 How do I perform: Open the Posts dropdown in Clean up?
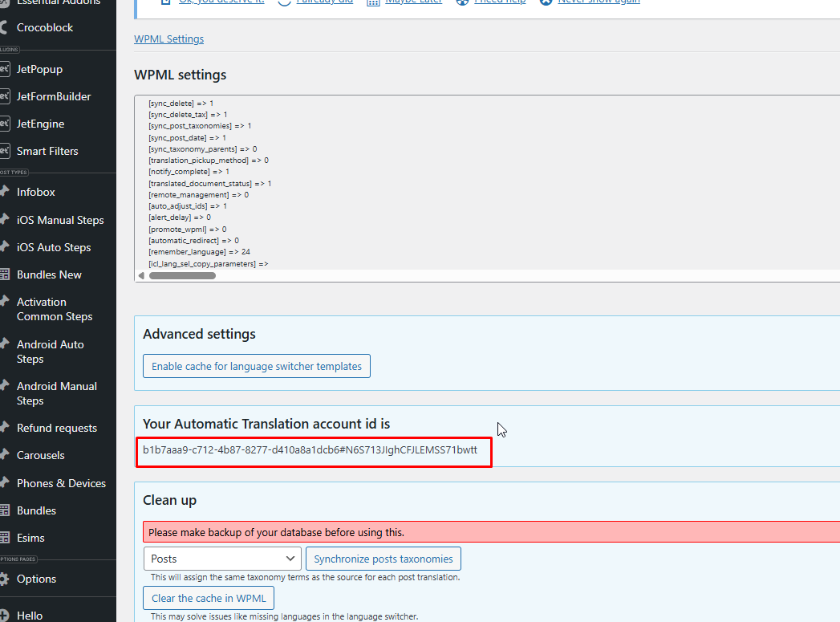(x=222, y=559)
